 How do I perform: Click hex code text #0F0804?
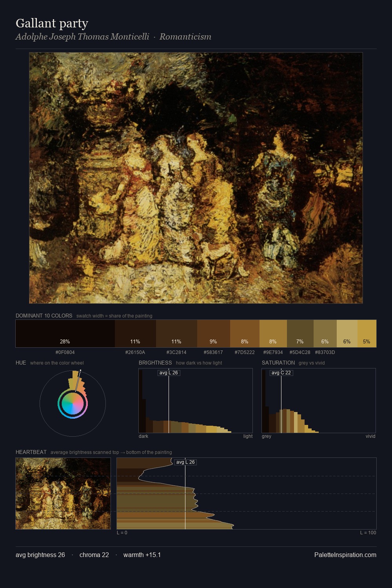point(65,352)
